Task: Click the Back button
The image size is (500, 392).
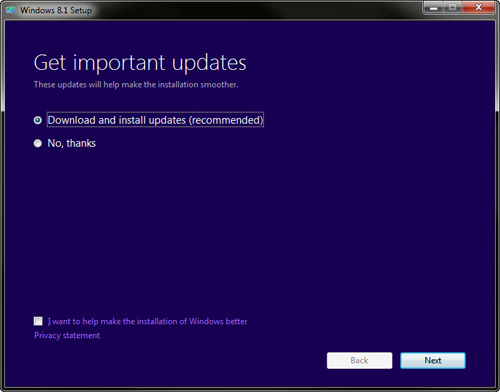Action: (359, 361)
